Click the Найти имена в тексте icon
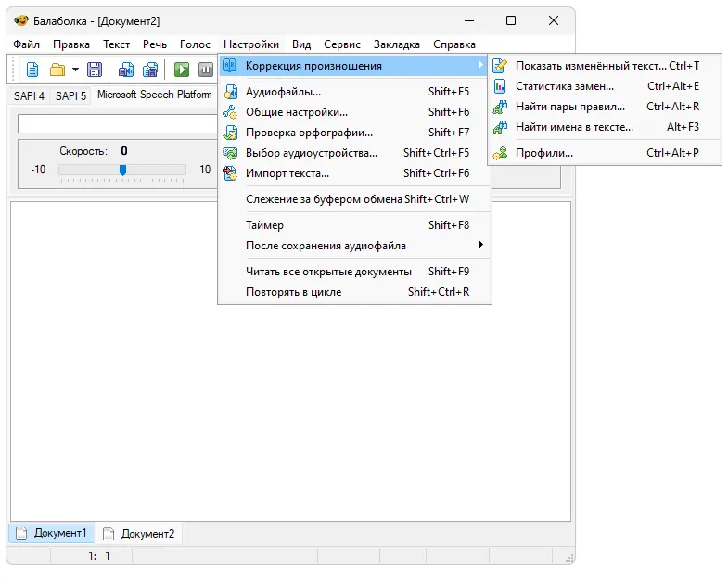This screenshot has height=584, width=728. pyautogui.click(x=500, y=127)
